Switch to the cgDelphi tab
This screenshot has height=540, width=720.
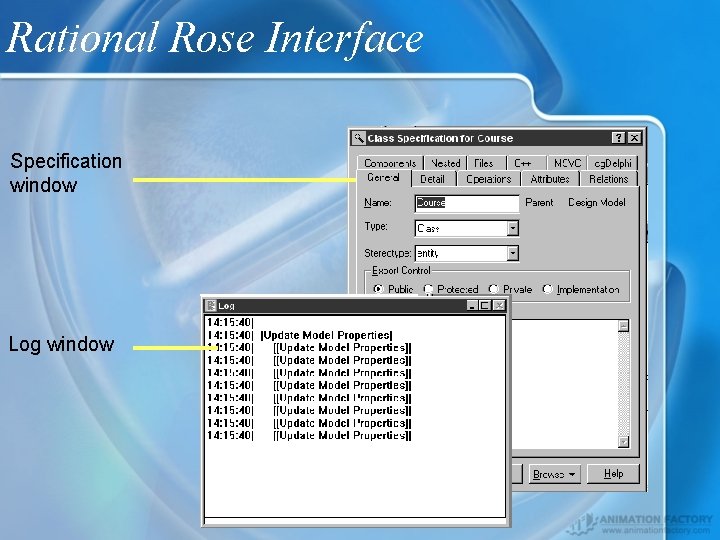point(613,163)
